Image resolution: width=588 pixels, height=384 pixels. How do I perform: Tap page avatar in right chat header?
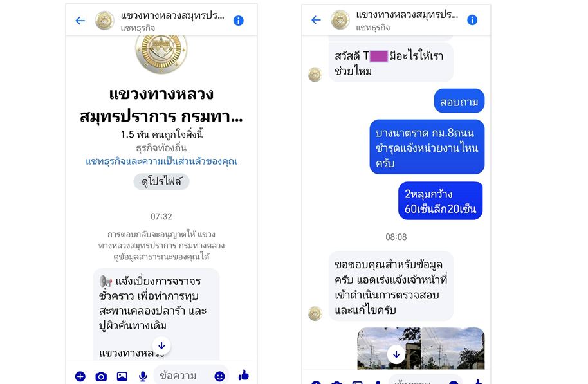coord(340,20)
